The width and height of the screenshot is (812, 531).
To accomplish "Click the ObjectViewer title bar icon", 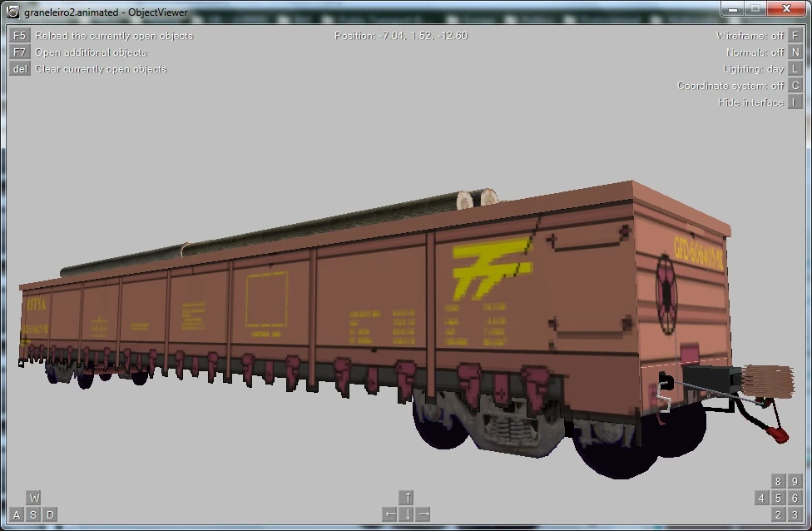I will (x=13, y=12).
